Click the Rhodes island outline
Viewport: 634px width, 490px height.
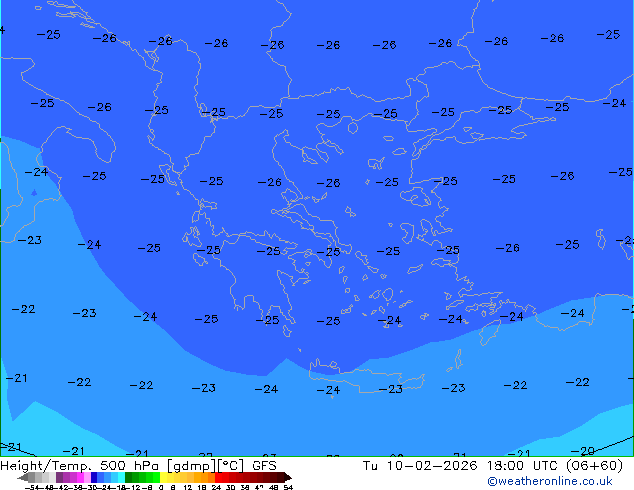coord(490,332)
